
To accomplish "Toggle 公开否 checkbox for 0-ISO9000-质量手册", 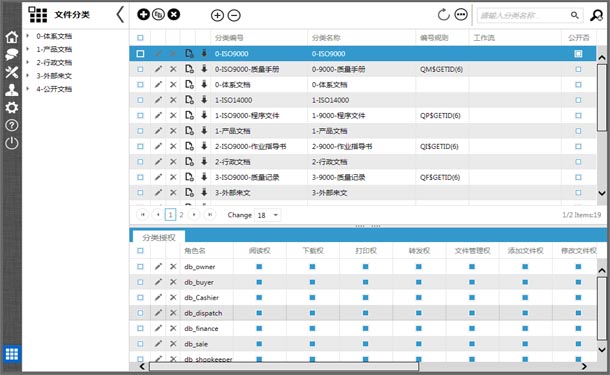I will click(x=578, y=69).
